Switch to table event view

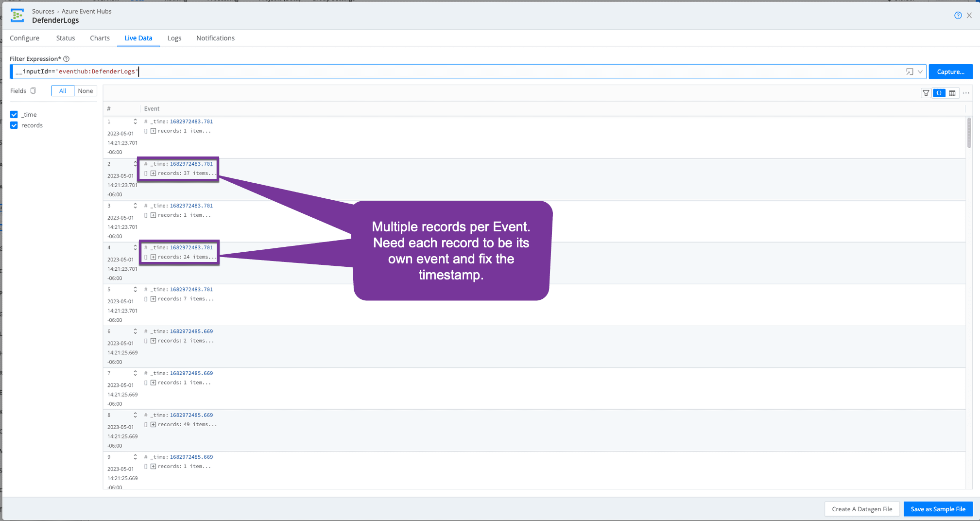tap(952, 93)
